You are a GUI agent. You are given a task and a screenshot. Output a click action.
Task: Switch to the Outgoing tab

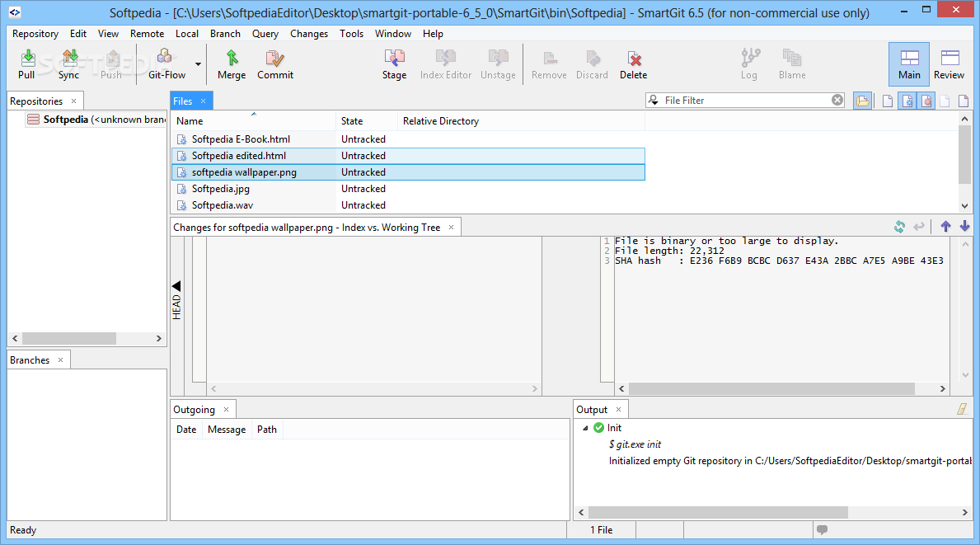pyautogui.click(x=194, y=410)
